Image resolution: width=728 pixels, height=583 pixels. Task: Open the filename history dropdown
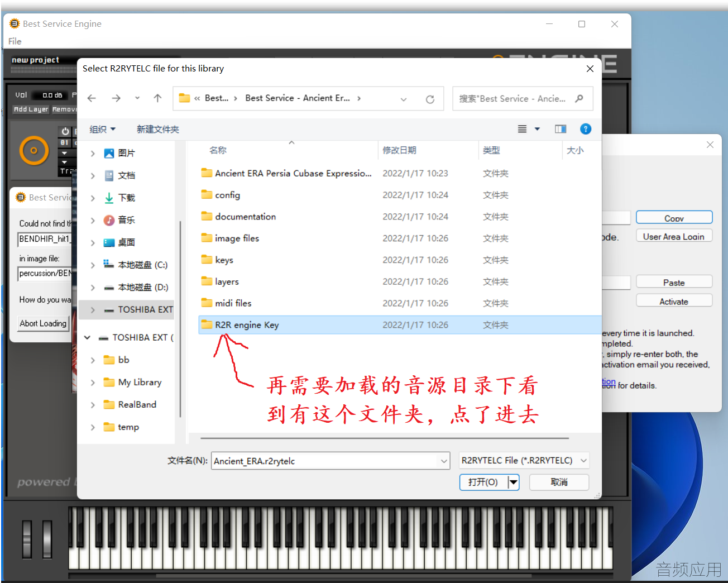tap(444, 461)
